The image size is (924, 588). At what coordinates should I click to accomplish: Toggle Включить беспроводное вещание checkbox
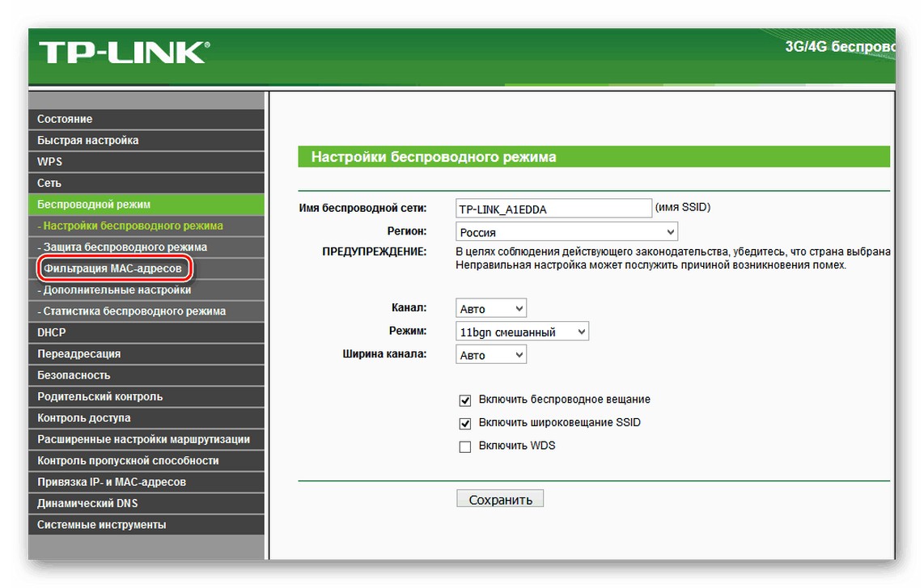pos(465,400)
